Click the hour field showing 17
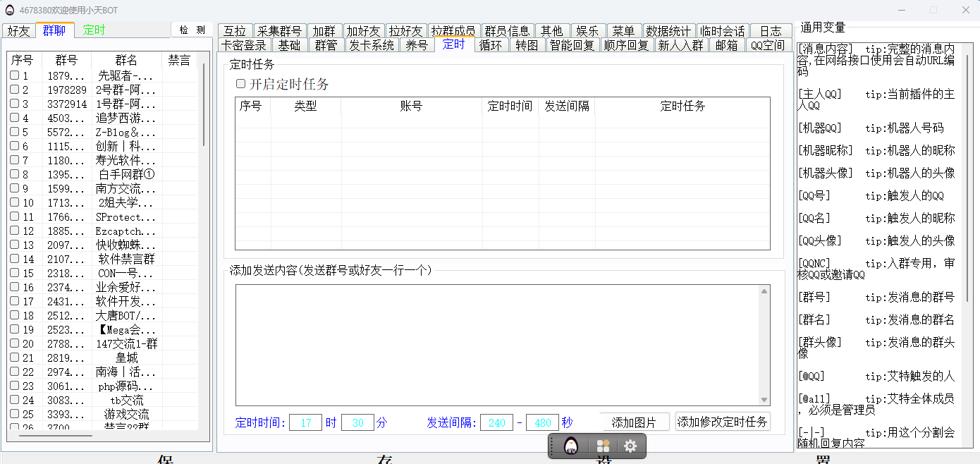980x464 pixels. [x=306, y=422]
